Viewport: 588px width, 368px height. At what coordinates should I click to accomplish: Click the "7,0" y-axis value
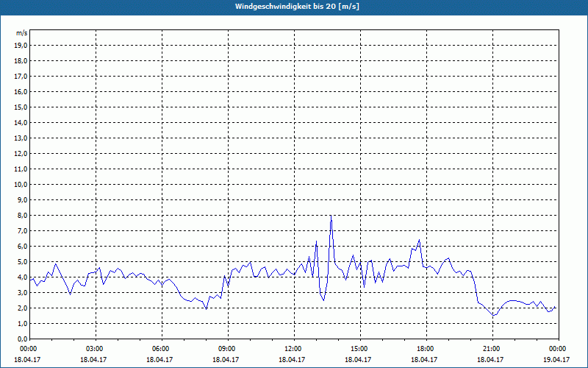[24, 230]
